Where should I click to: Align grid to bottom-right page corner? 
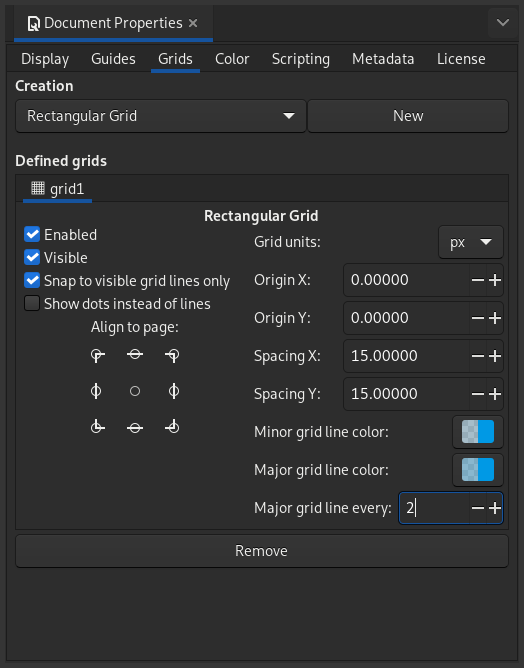point(172,427)
